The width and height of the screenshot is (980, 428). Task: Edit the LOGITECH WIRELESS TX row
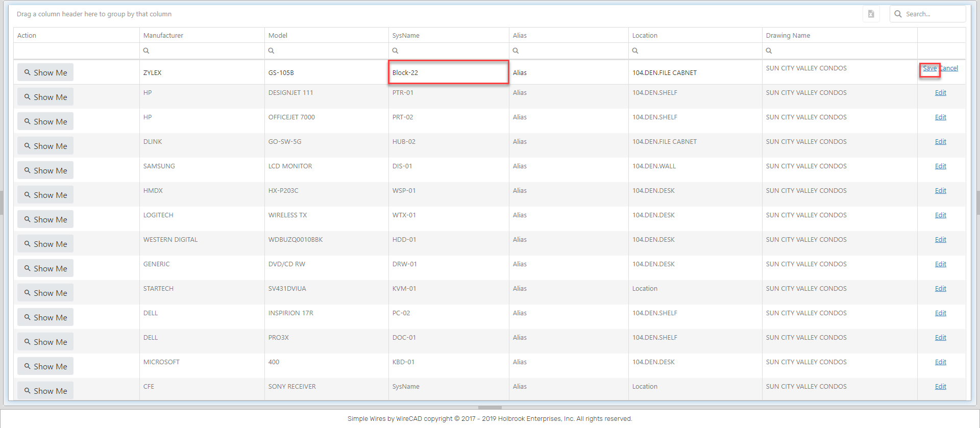click(x=940, y=215)
